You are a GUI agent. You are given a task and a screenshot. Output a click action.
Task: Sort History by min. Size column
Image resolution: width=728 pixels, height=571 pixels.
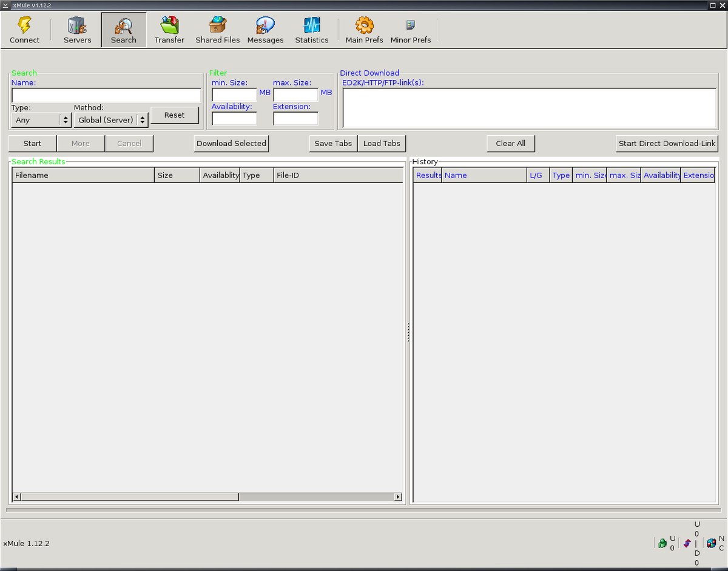590,175
